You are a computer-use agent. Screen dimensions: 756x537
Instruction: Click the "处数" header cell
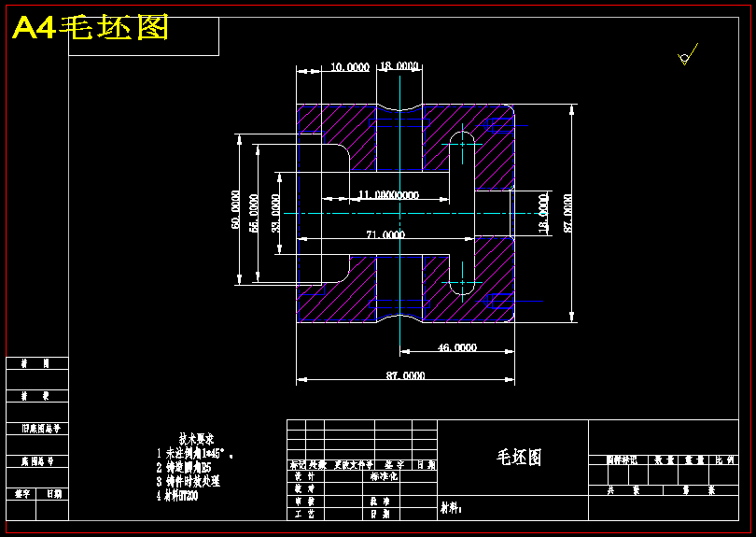(318, 465)
